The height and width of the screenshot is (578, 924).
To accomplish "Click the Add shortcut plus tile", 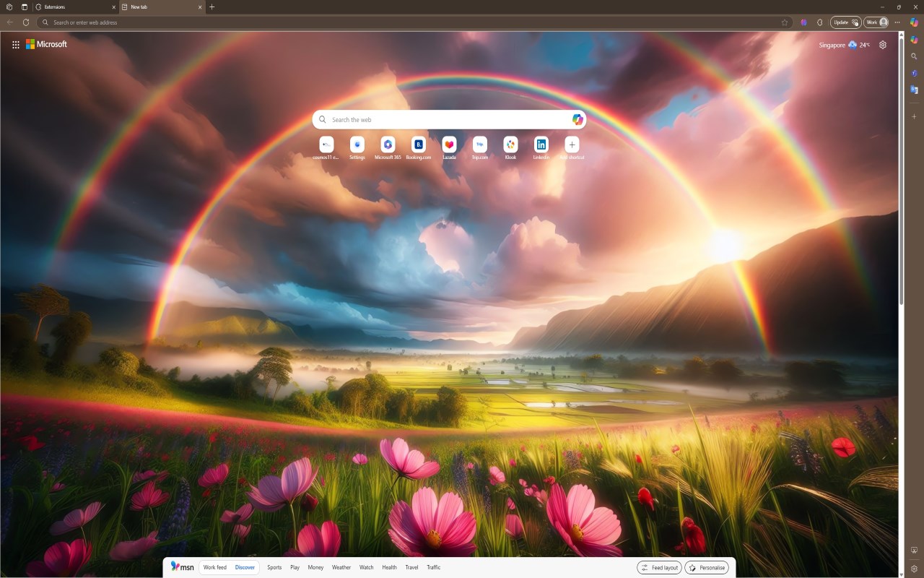I will pyautogui.click(x=572, y=148).
